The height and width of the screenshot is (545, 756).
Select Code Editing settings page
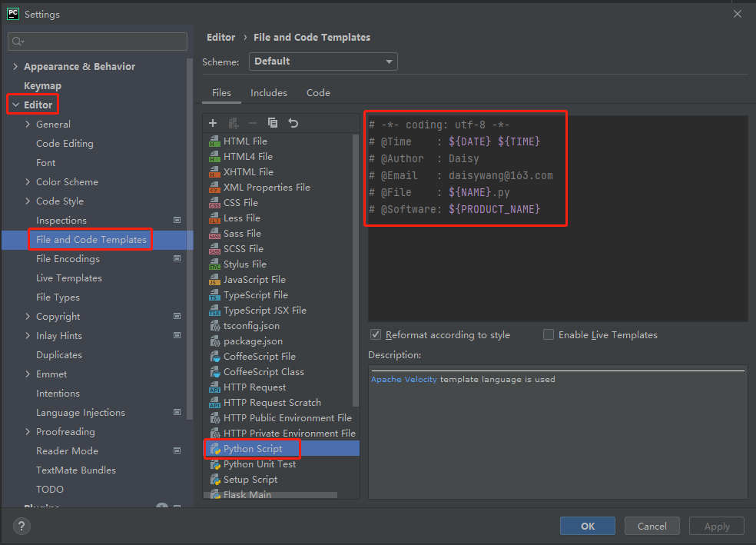(x=65, y=144)
